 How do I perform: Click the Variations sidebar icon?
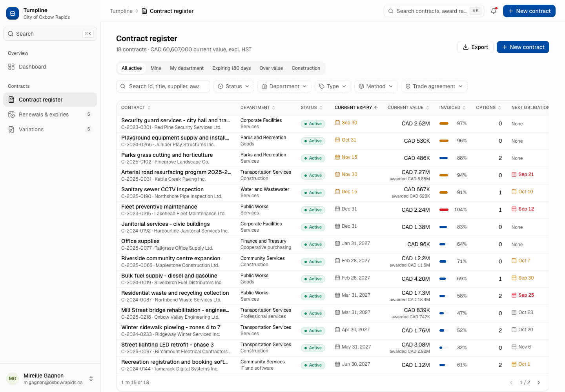(11, 129)
